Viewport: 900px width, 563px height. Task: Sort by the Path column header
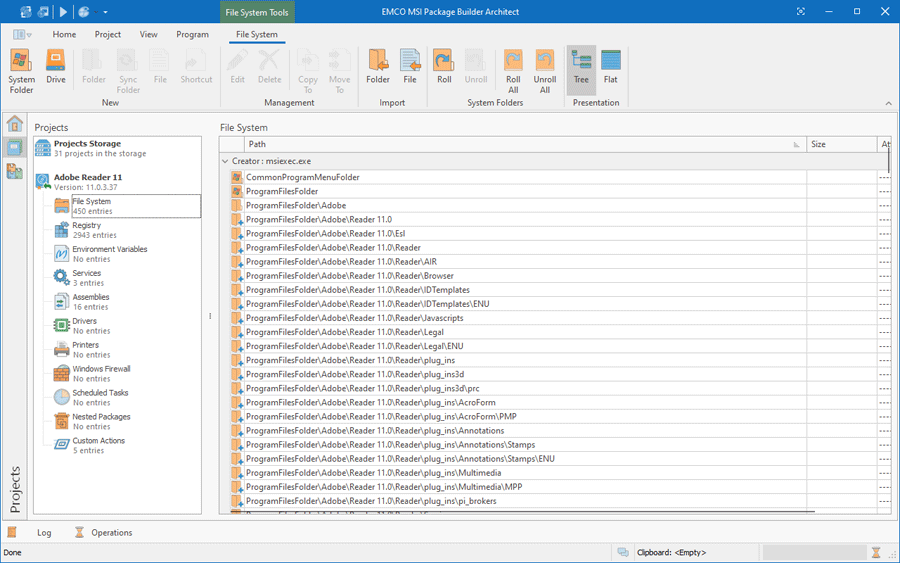pos(525,144)
